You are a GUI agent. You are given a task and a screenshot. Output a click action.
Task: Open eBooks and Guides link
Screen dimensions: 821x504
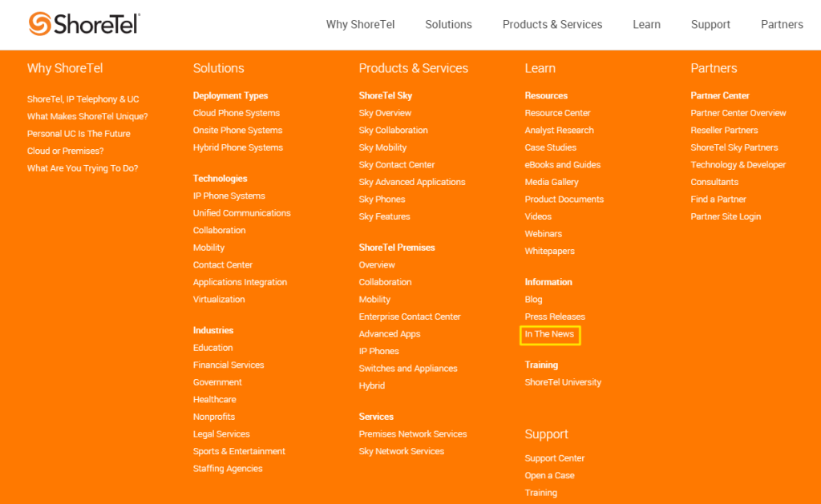coord(563,165)
